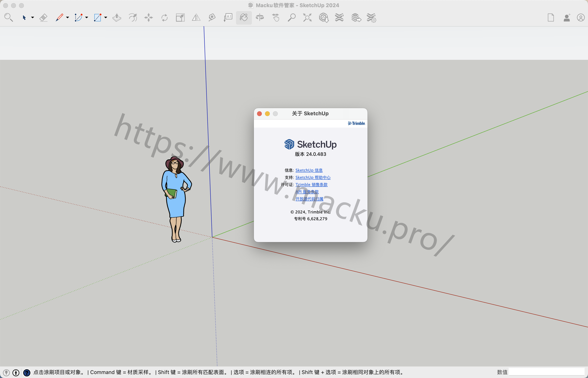Click the 版本 24.0.483 version text

[x=310, y=154]
